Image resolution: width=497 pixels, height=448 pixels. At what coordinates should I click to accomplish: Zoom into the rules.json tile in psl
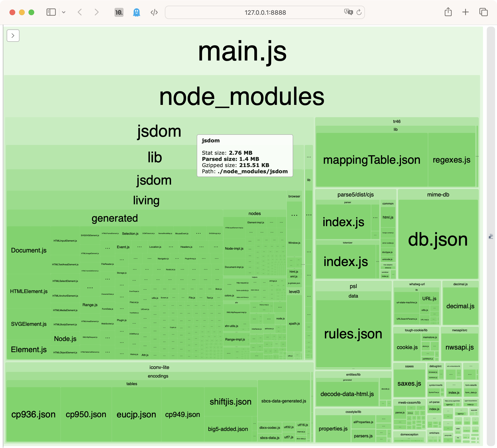pos(353,334)
